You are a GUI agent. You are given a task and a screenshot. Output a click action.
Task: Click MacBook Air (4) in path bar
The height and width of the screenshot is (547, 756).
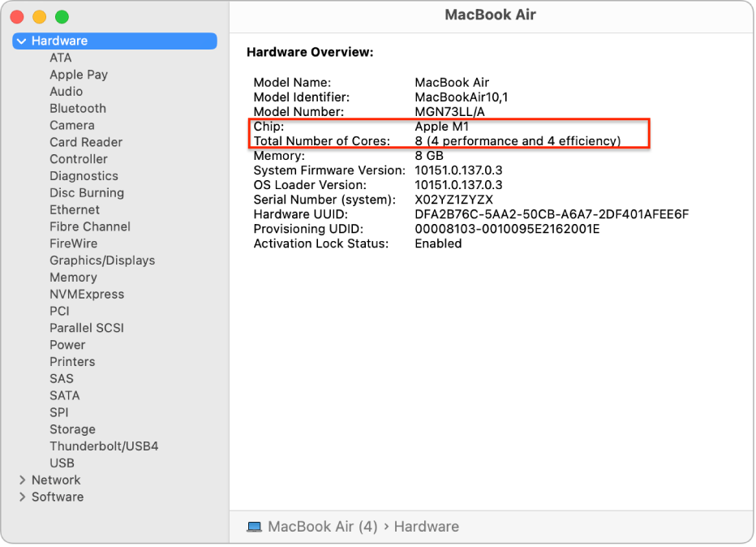[323, 527]
